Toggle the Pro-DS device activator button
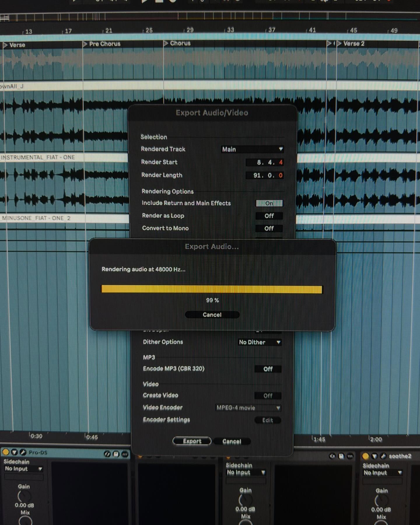This screenshot has height=525, width=420. [x=6, y=452]
